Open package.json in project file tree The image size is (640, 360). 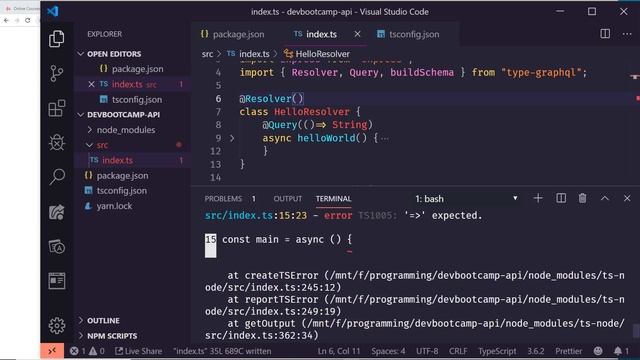(x=122, y=176)
